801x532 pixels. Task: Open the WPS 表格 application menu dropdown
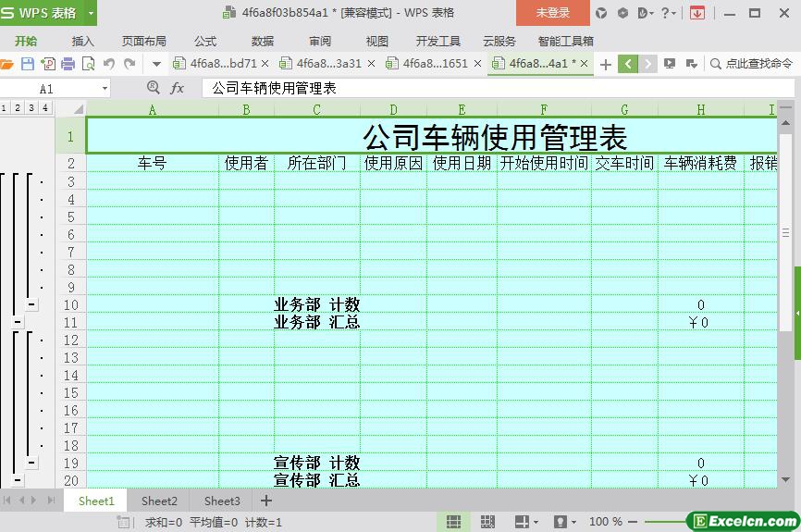click(91, 13)
